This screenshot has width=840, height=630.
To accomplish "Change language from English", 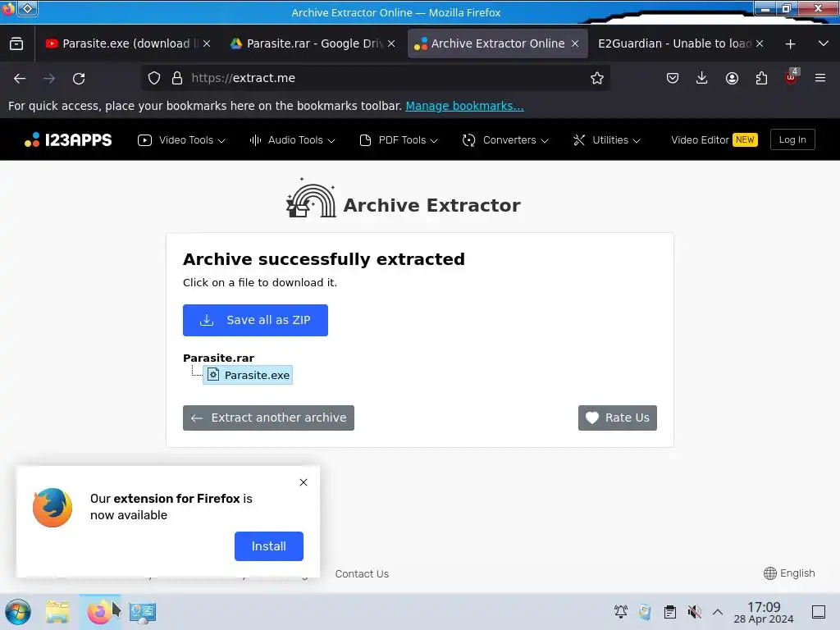I will pos(789,573).
